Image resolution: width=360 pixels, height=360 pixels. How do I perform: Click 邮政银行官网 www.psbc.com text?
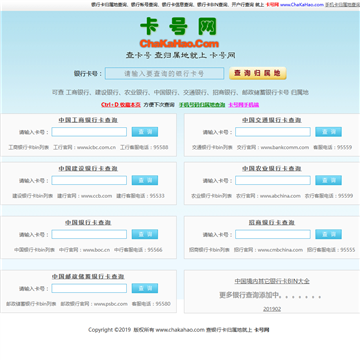point(94,304)
